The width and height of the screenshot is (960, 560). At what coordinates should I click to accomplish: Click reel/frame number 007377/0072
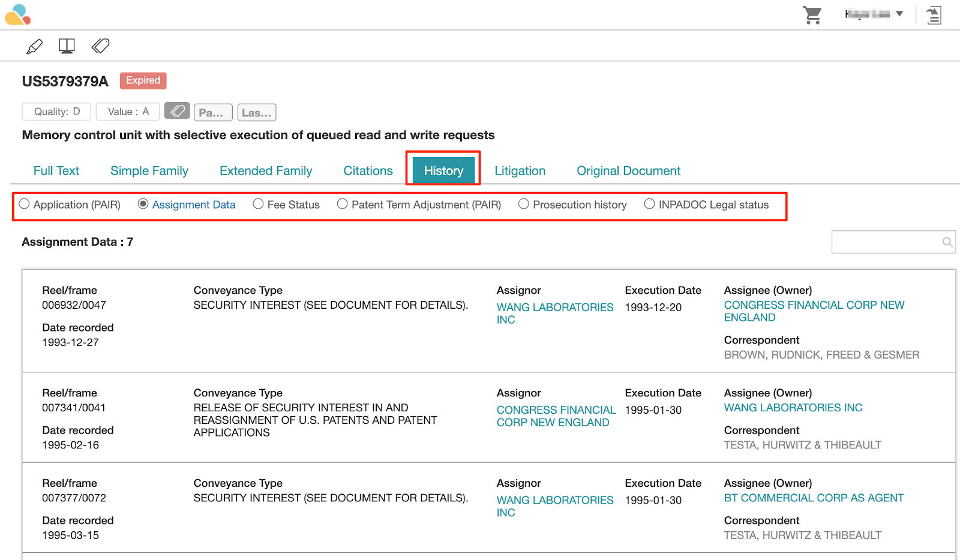click(x=74, y=498)
